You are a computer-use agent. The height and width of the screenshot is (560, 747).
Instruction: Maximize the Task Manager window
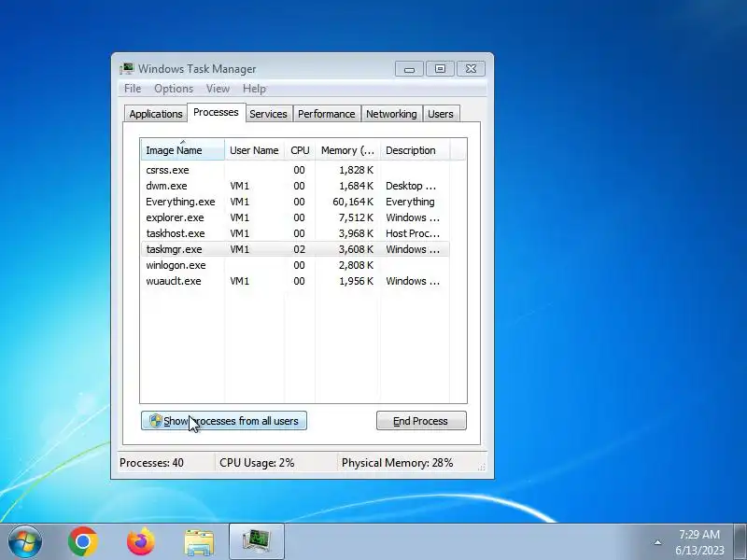pos(440,69)
